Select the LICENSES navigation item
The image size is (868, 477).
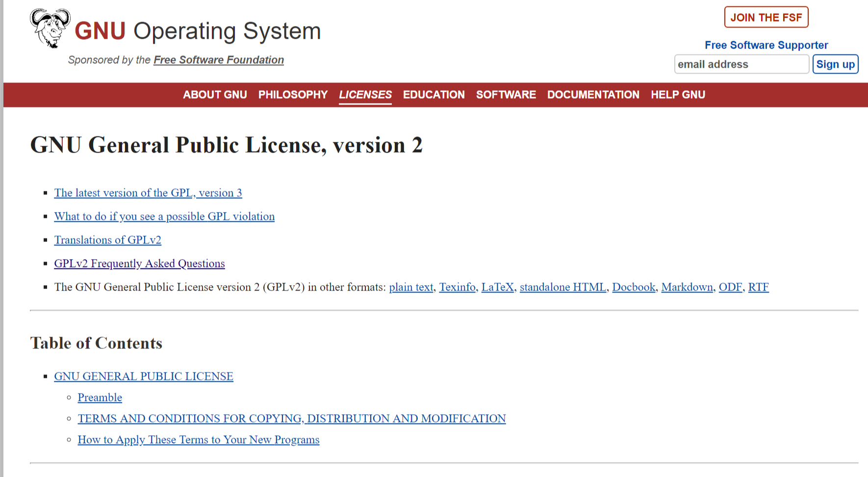(365, 95)
